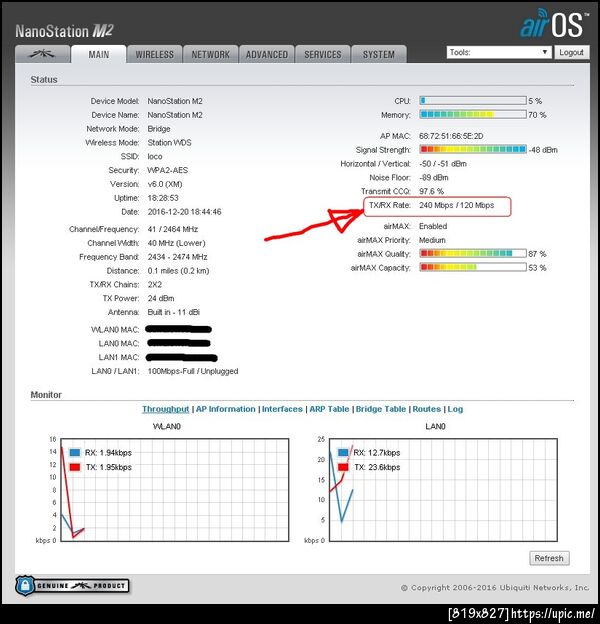Select the Channel Width value 40 MHz (Lower)
This screenshot has width=600, height=624.
click(176, 243)
